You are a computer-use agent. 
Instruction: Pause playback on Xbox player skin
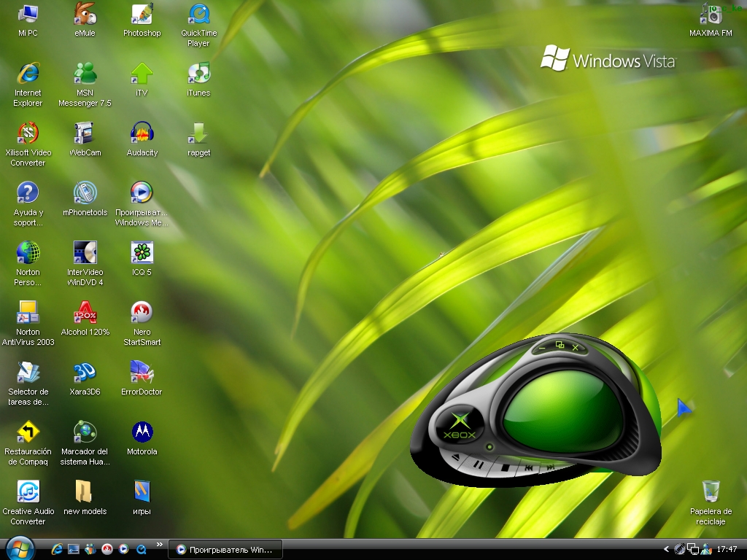click(479, 464)
